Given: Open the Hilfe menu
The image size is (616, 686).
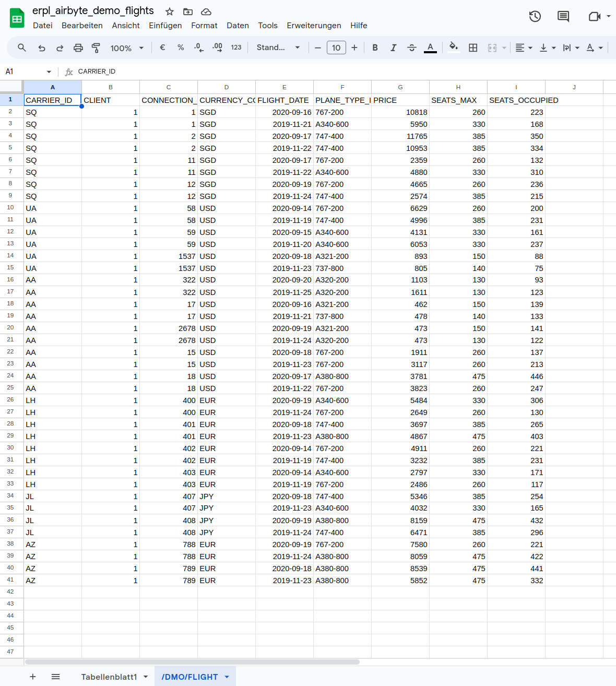Looking at the screenshot, I should (x=359, y=26).
